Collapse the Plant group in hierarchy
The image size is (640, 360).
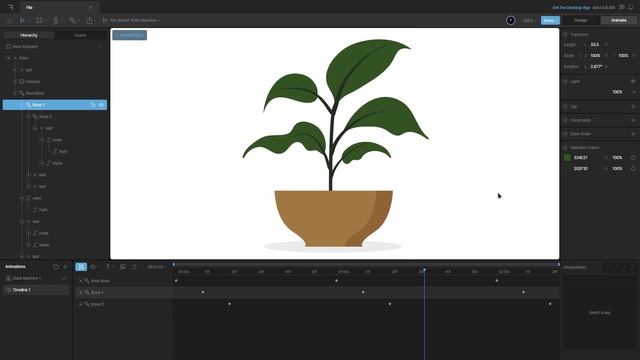[x=9, y=58]
